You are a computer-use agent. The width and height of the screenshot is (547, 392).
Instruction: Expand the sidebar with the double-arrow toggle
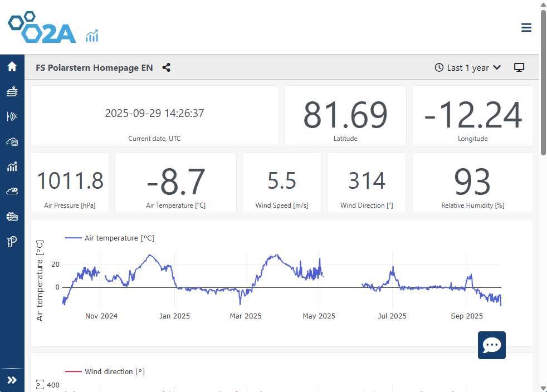pyautogui.click(x=12, y=380)
